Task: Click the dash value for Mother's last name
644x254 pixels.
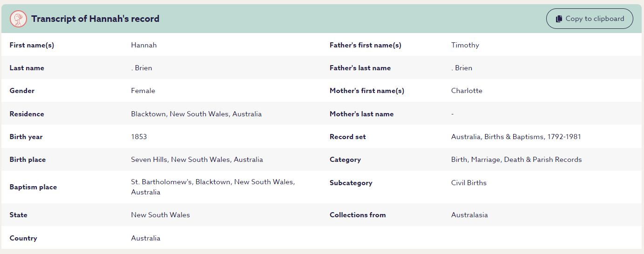Action: 452,114
